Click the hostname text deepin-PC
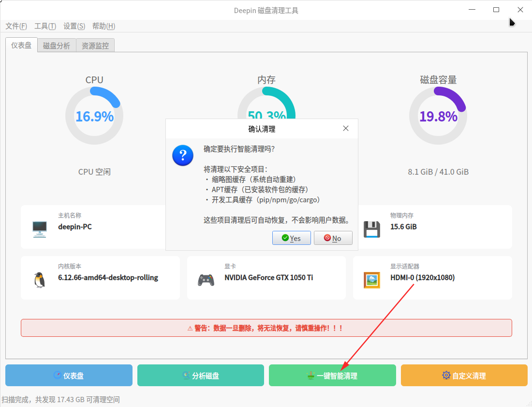532x407 pixels. coord(75,227)
